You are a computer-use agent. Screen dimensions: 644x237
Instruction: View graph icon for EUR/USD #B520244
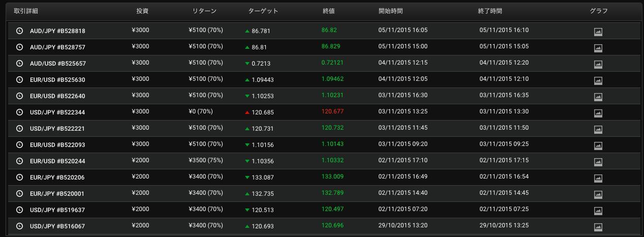pos(598,162)
